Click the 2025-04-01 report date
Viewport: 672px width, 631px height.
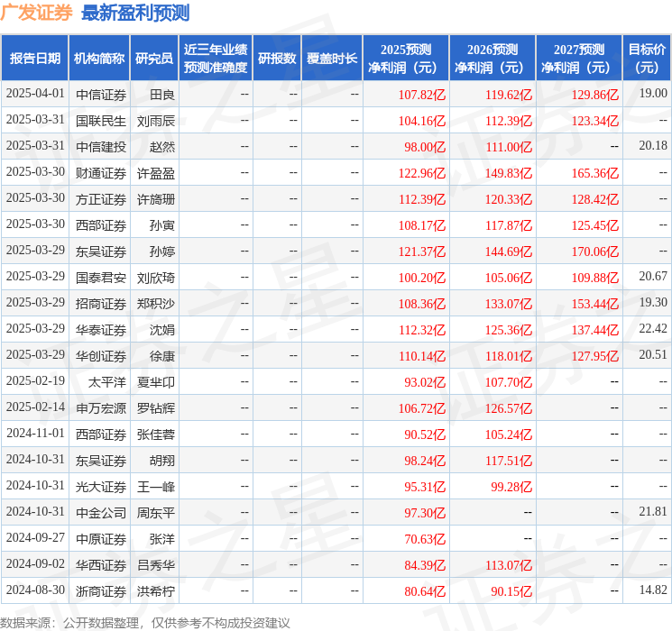pyautogui.click(x=35, y=93)
